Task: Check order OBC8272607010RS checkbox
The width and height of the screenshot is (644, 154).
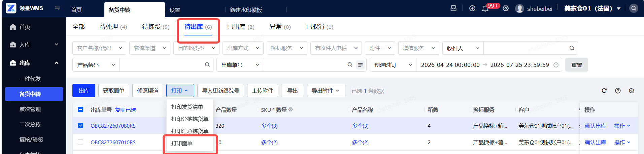Action: pos(80,142)
